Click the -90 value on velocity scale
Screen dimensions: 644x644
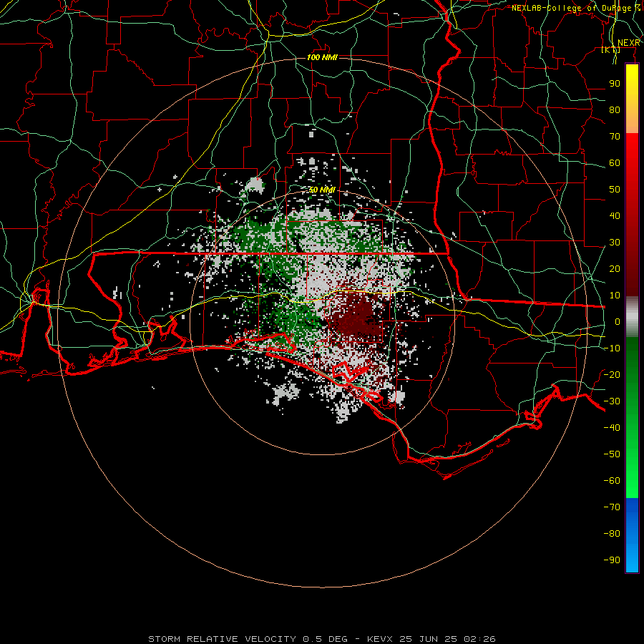612,560
